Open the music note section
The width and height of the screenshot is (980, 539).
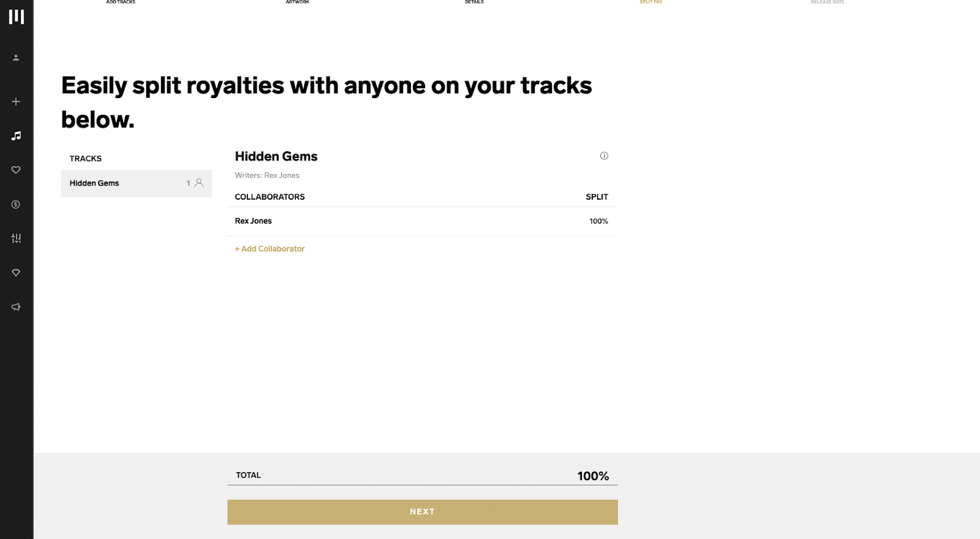[x=16, y=135]
